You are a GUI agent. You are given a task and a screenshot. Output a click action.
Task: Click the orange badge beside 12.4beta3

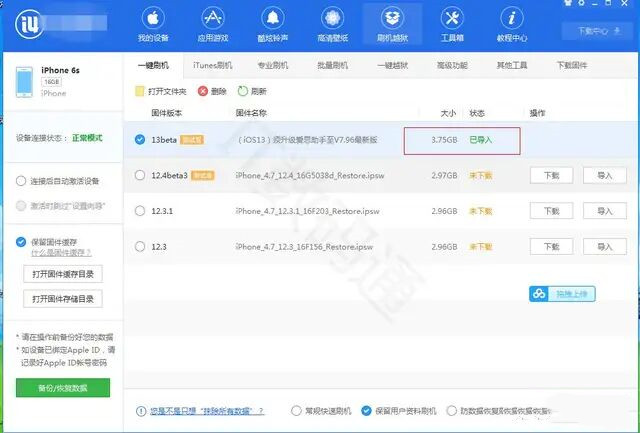pyautogui.click(x=202, y=175)
